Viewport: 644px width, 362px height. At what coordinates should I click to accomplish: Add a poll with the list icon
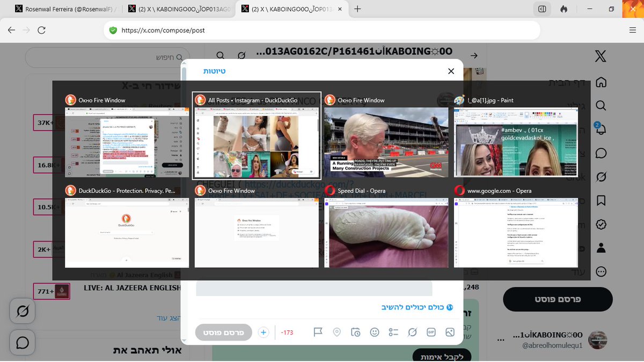[393, 333]
